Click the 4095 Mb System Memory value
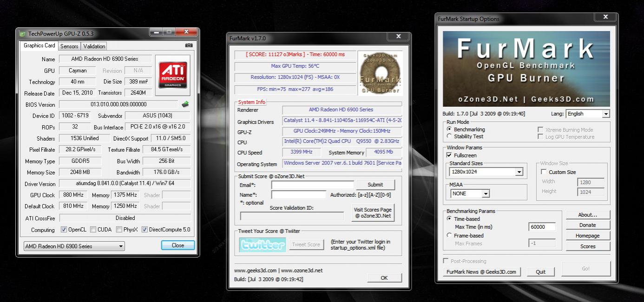Image resolution: width=644 pixels, height=302 pixels. click(x=384, y=152)
